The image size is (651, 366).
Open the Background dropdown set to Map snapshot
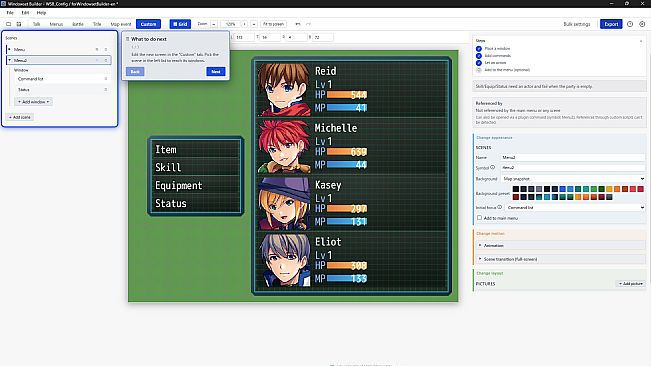(x=573, y=178)
